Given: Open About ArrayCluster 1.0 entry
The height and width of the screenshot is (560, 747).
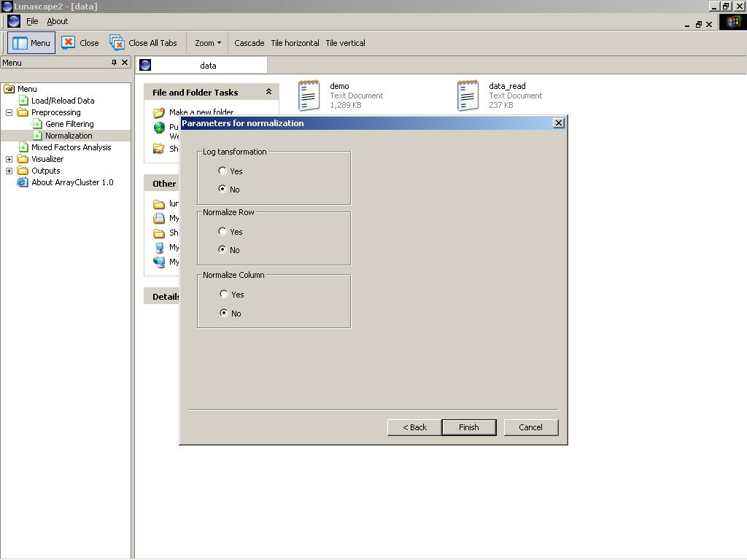Looking at the screenshot, I should point(72,182).
